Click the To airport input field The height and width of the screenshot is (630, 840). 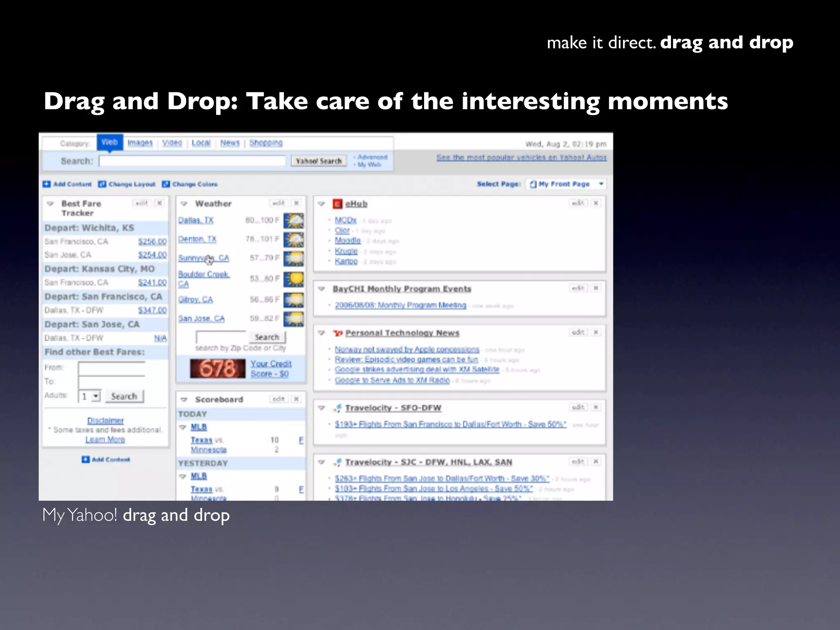(x=112, y=382)
